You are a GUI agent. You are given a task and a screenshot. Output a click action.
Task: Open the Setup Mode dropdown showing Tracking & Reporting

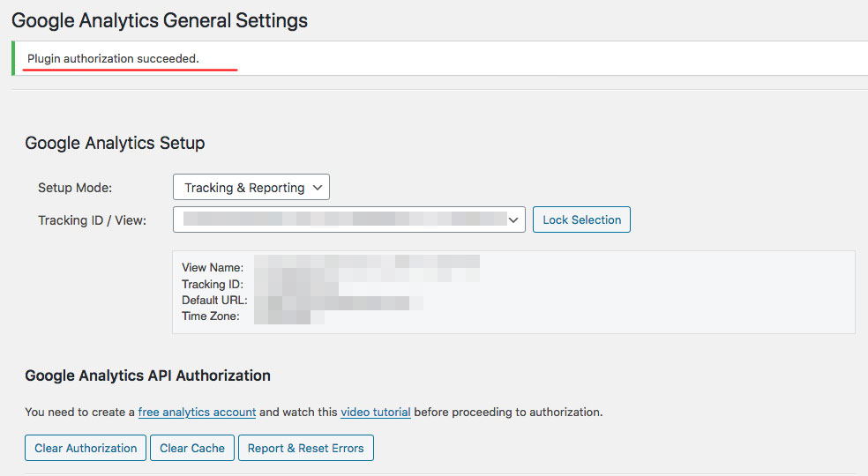(x=251, y=187)
